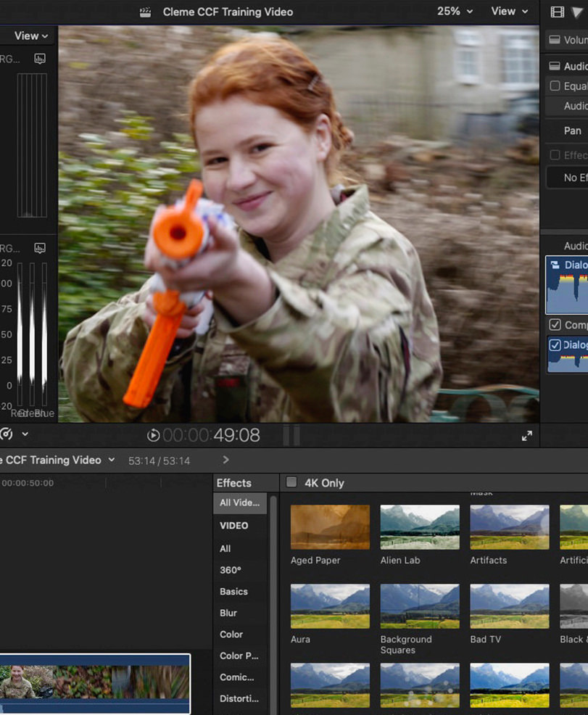Image resolution: width=588 pixels, height=715 pixels.
Task: Click the Pan label in inspector
Action: point(573,131)
